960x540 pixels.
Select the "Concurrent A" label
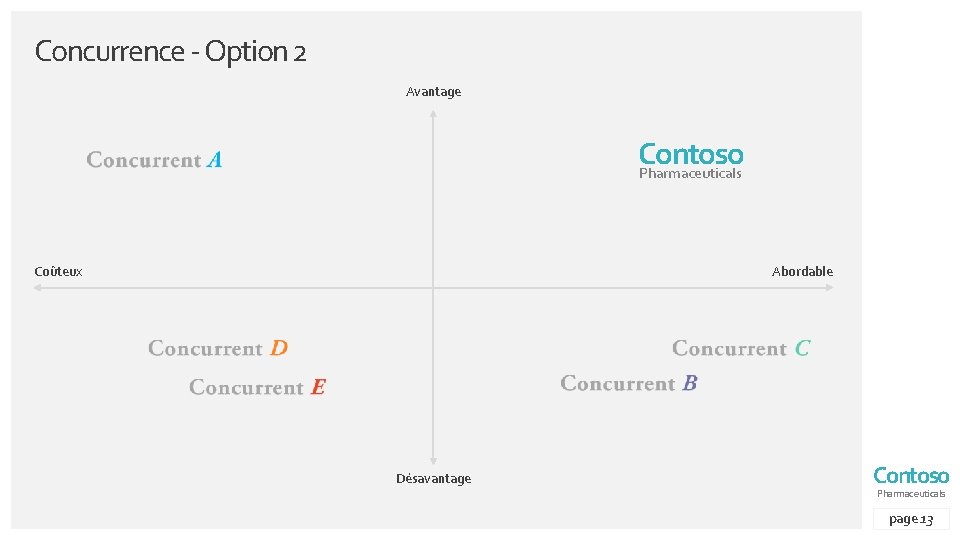coord(154,160)
